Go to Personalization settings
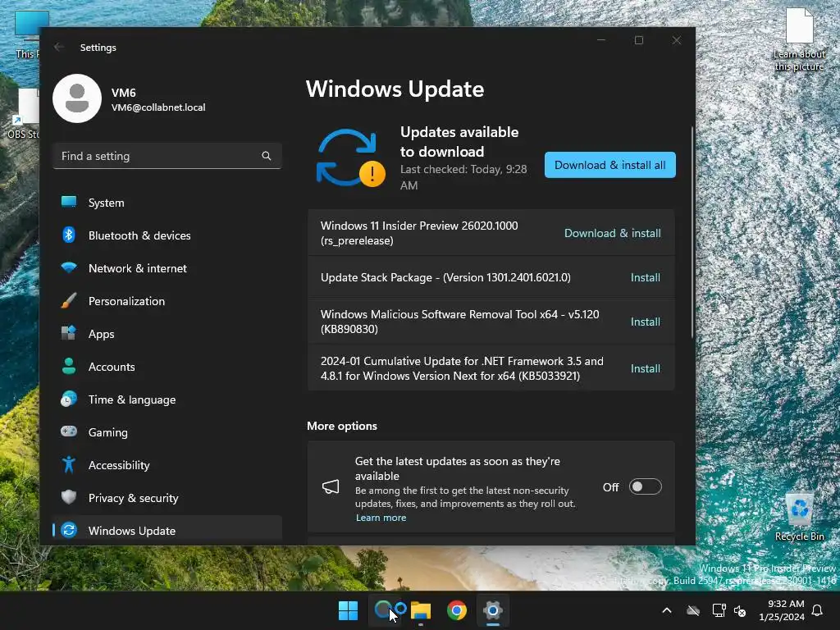Screen dimensions: 840x630 click(x=167, y=301)
